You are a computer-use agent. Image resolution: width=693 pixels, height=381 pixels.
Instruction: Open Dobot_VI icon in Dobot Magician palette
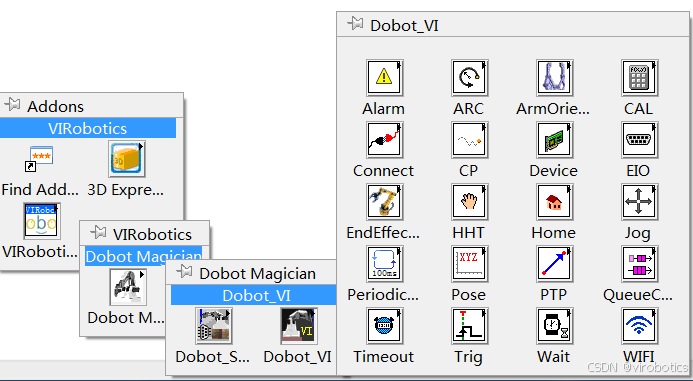[x=299, y=326]
